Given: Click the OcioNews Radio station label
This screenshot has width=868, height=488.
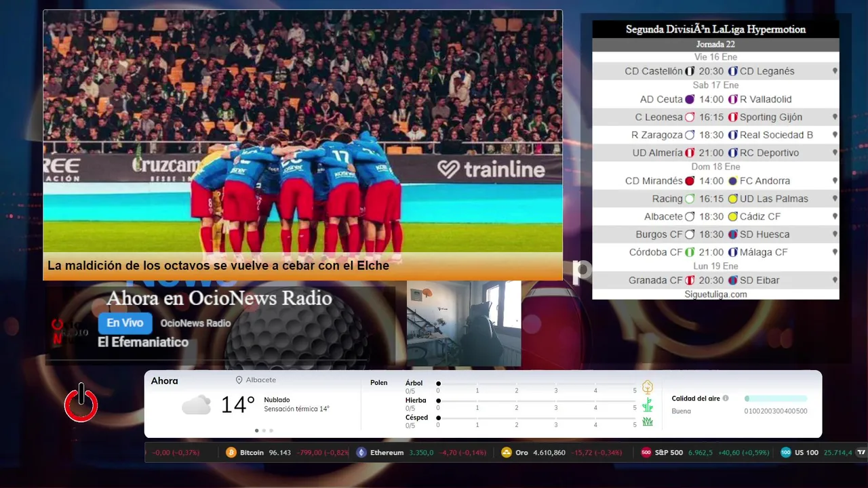Looking at the screenshot, I should (196, 323).
